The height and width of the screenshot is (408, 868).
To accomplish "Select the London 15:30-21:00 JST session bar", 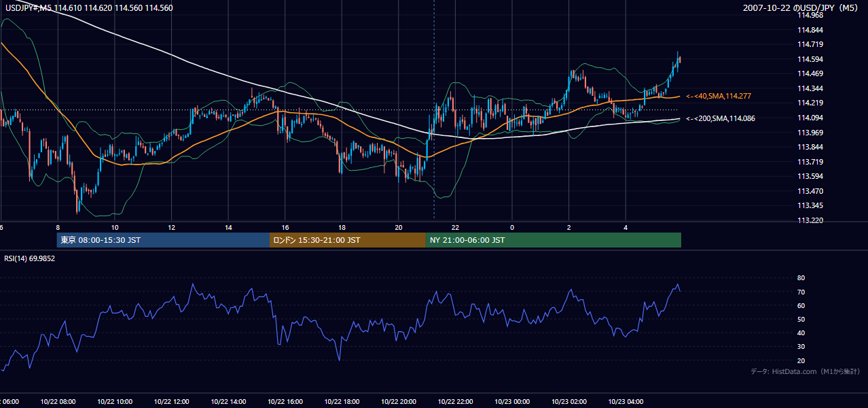I will 348,240.
